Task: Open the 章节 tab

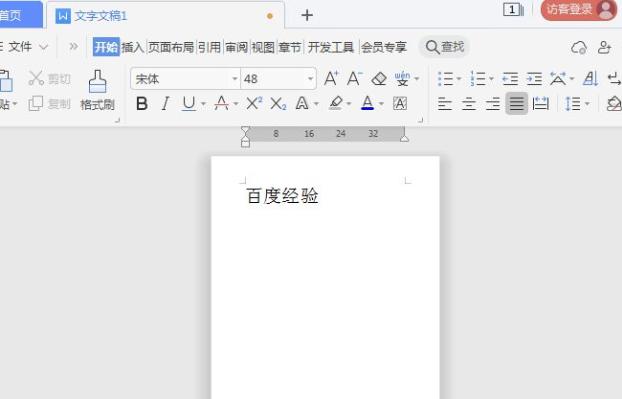Action: tap(290, 47)
